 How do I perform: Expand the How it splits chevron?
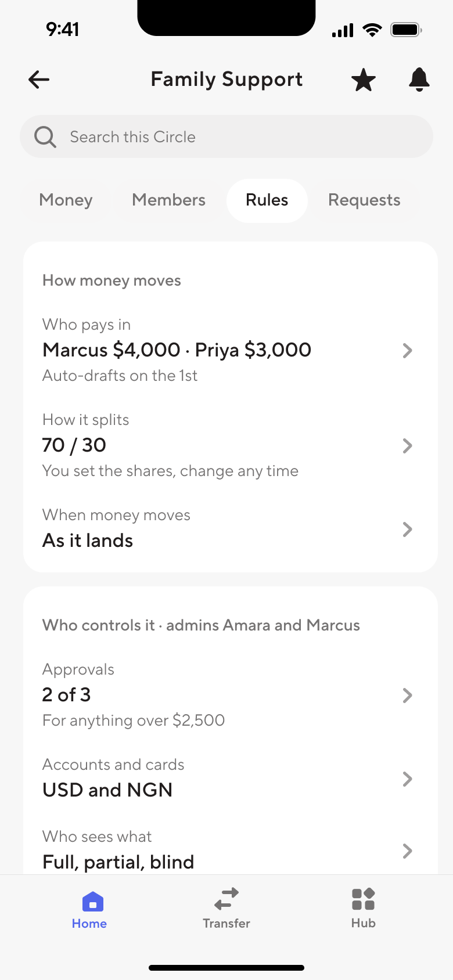tap(408, 445)
